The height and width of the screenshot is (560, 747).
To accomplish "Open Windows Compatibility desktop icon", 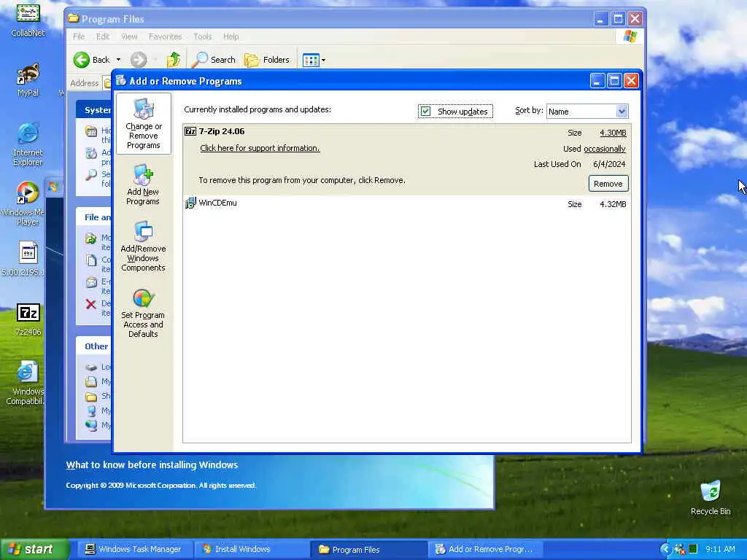I will pos(26,384).
